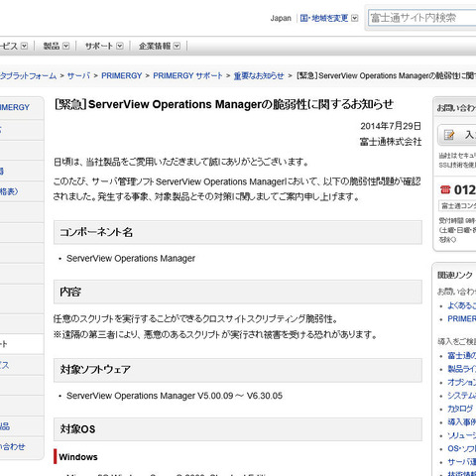
Task: Click the article date 2014年7月29日
Action: [x=391, y=126]
